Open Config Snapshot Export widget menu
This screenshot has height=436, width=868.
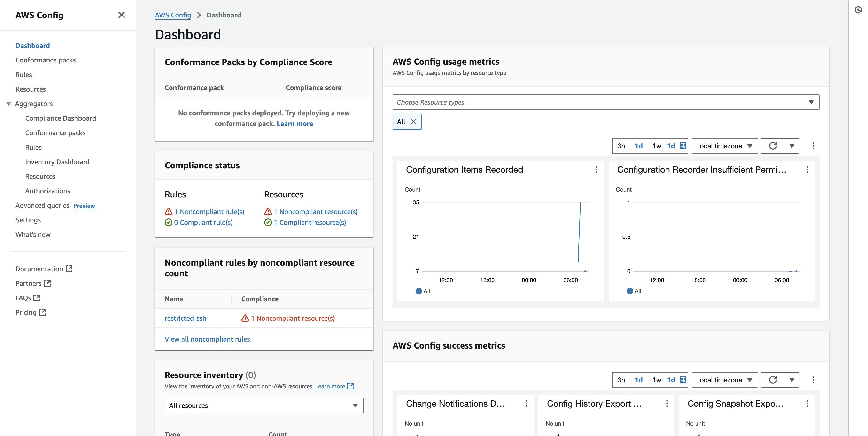[807, 404]
